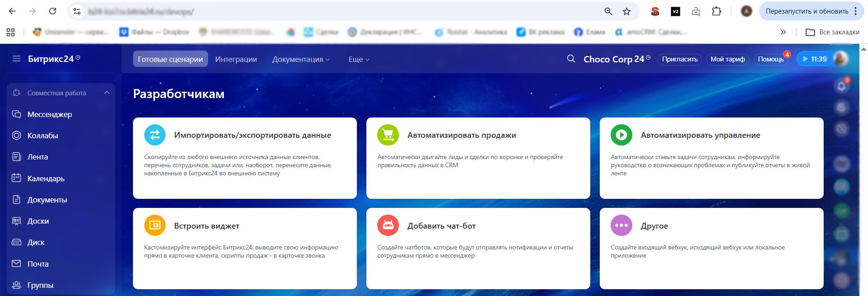Click the user avatar in the top right header
The image size is (868, 296).
840,59
